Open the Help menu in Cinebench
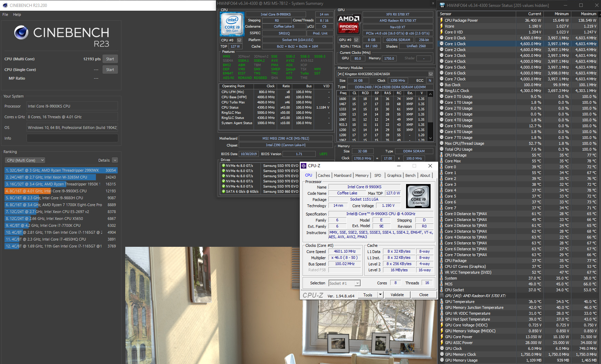Image resolution: width=601 pixels, height=364 pixels. coord(17,14)
